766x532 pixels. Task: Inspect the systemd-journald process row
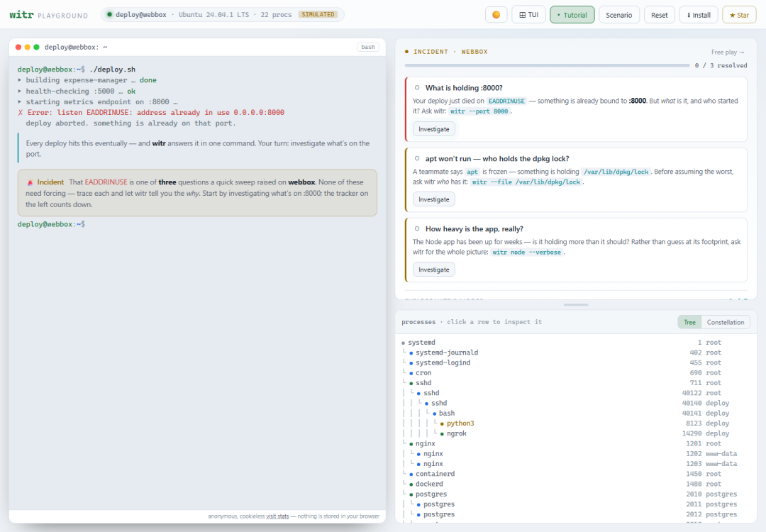pos(576,353)
